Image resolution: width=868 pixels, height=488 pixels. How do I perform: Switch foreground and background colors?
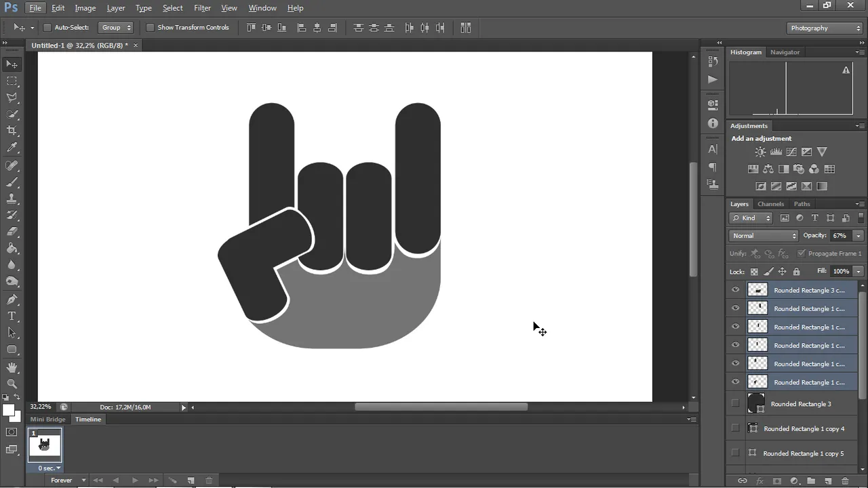17,397
